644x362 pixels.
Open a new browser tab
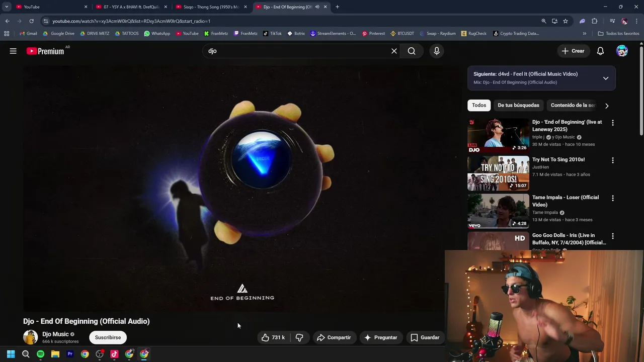point(337,7)
